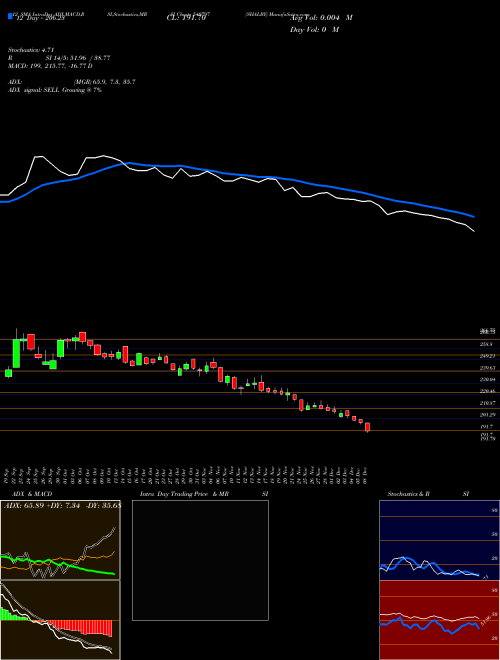Click the "(MGR) 65.9, 7.3, 35.7" ADX values
Screen dimensions: 500x660
pos(104,82)
